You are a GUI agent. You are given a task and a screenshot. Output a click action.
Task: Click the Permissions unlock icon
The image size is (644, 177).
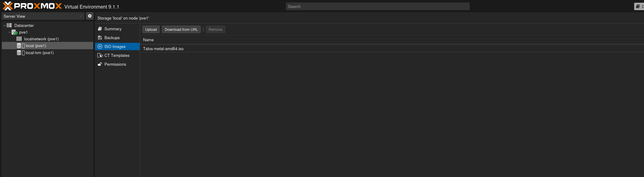point(100,64)
